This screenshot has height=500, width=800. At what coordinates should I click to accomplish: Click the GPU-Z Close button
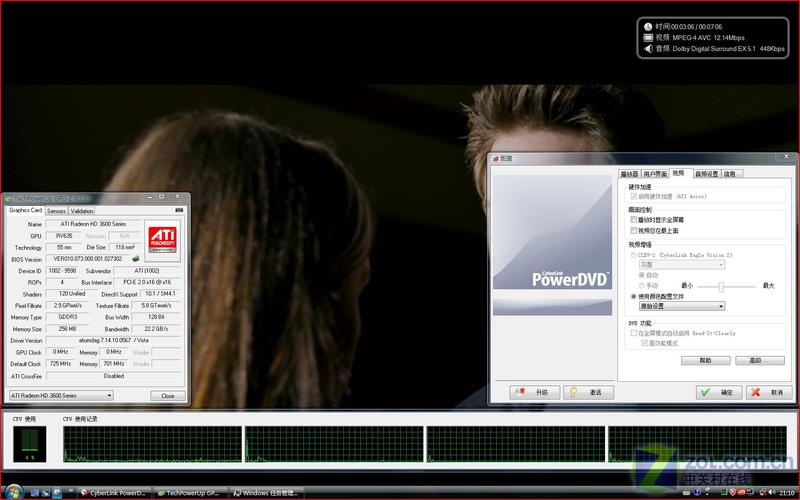tap(167, 396)
